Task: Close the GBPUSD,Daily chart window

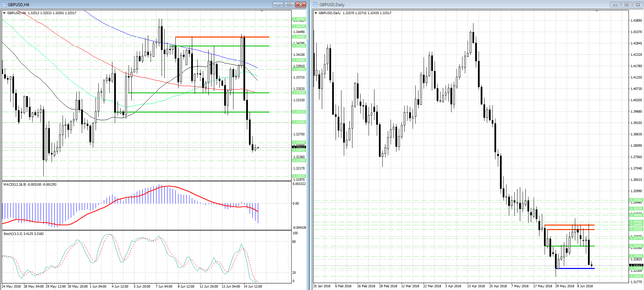Action: [x=638, y=5]
